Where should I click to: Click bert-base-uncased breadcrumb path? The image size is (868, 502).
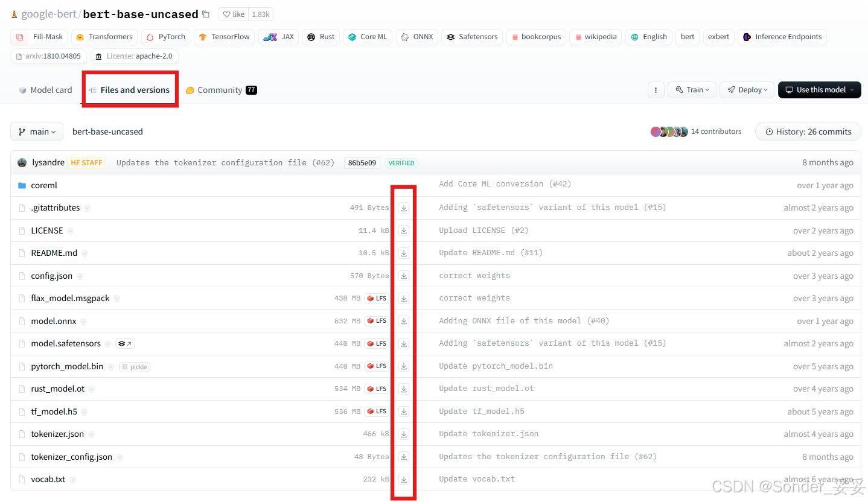107,132
